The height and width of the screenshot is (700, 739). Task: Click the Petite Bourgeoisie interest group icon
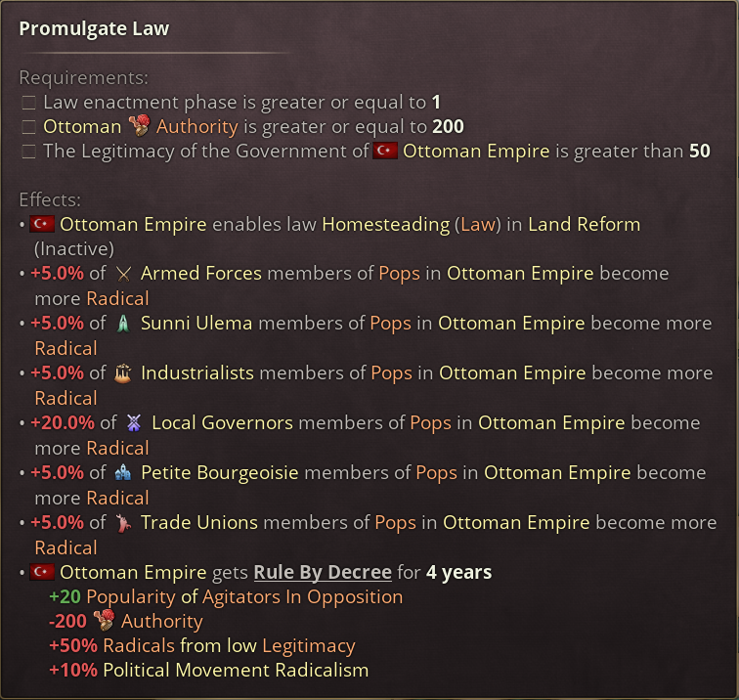pyautogui.click(x=123, y=473)
